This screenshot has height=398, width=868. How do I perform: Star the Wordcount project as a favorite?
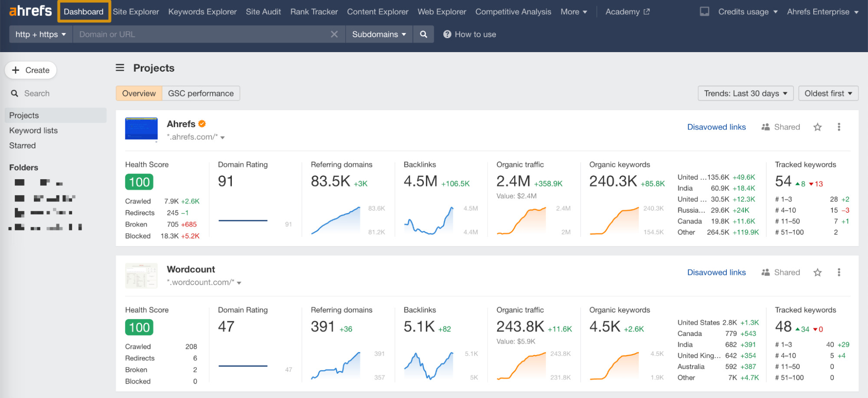coord(817,272)
